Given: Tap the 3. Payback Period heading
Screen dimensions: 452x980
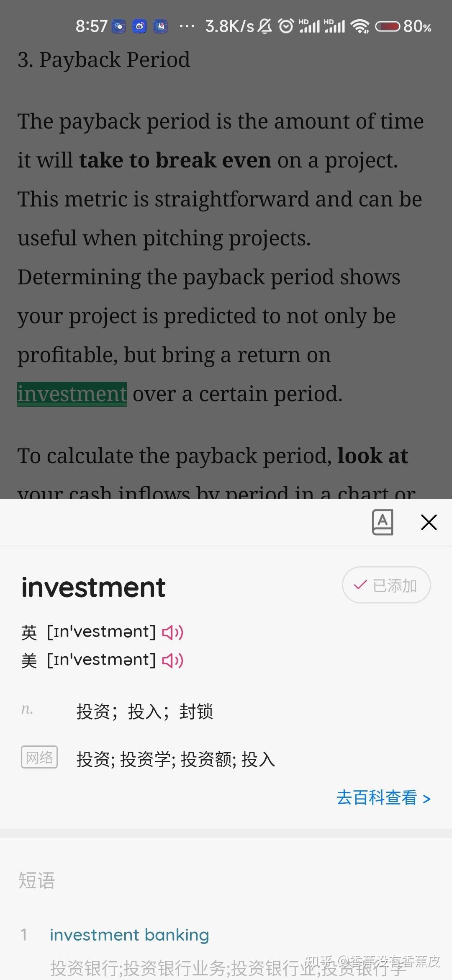Looking at the screenshot, I should click(104, 60).
